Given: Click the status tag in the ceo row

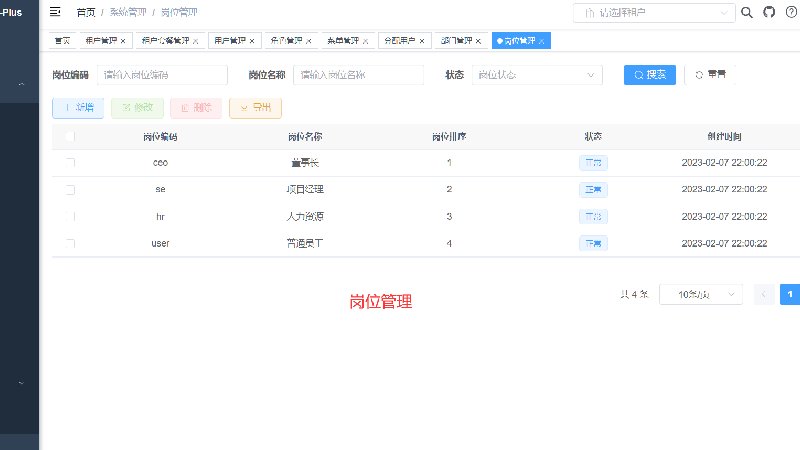Looking at the screenshot, I should point(593,163).
